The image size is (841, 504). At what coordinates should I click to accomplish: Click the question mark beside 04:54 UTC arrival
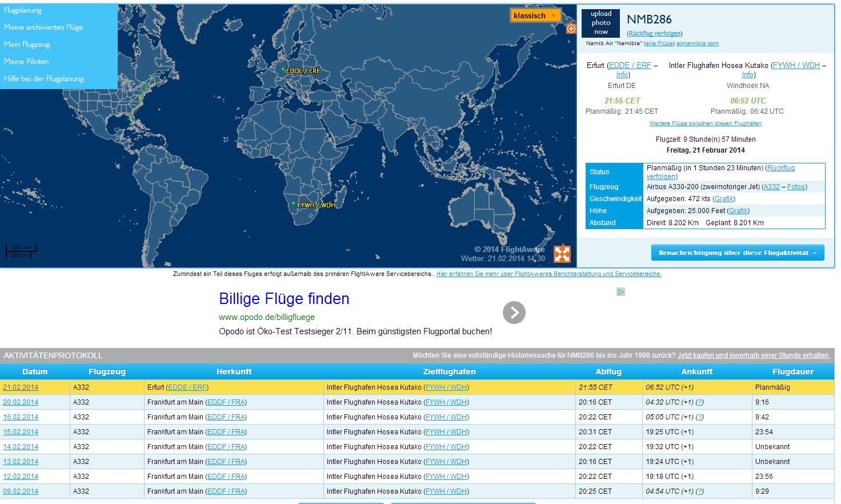[700, 491]
